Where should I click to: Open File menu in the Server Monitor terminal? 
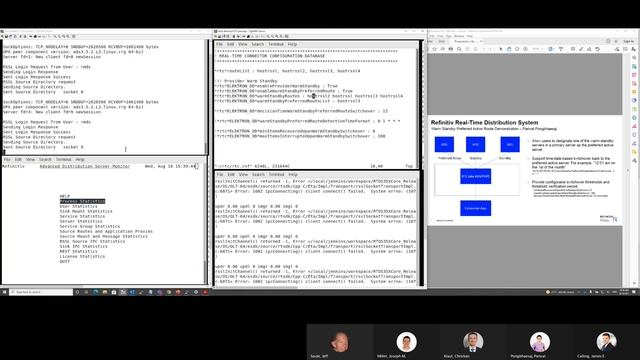click(7, 160)
